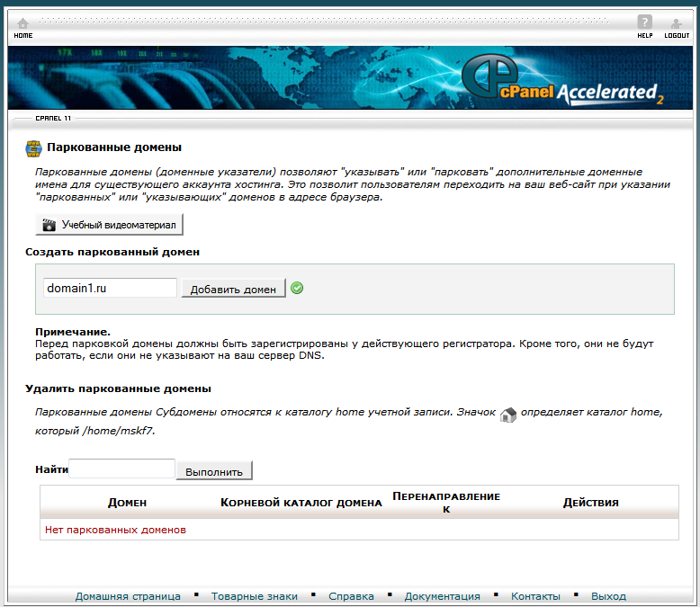Screen dimensions: 700x607
Task: Open the Домашняя страница footer link
Action: pyautogui.click(x=128, y=596)
